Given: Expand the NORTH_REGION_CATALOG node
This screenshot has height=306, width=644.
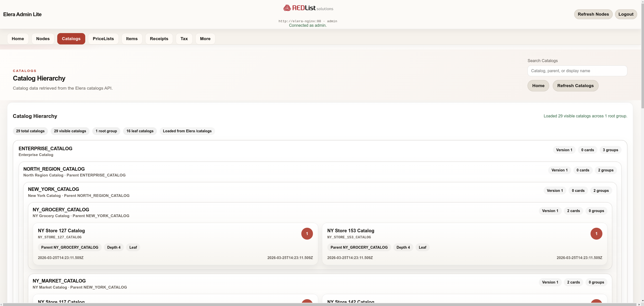Looking at the screenshot, I should [x=54, y=169].
